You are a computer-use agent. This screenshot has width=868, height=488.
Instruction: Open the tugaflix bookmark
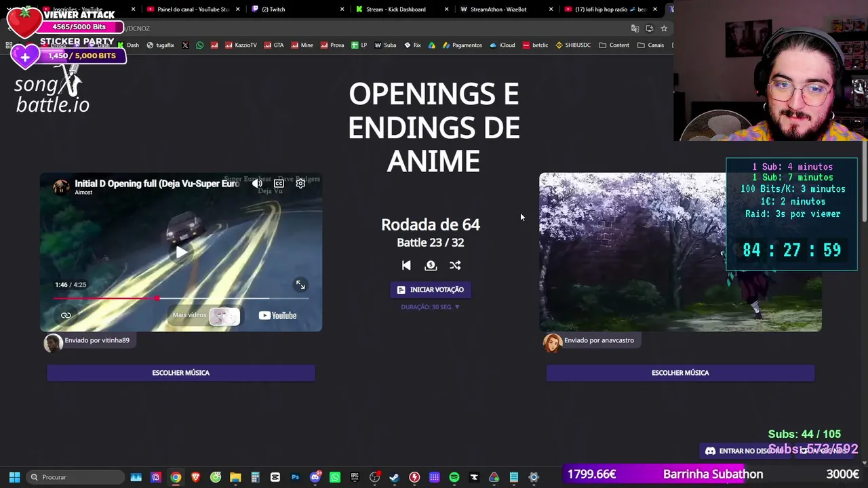click(160, 45)
